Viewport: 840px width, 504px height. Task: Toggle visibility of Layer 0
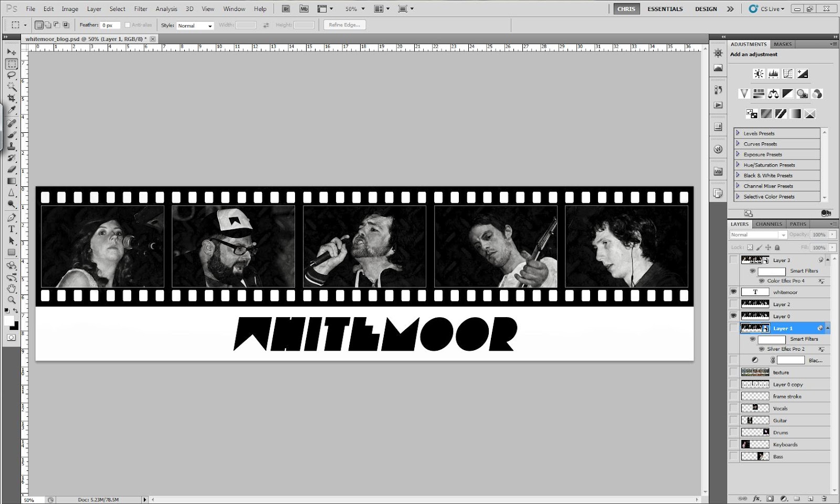pos(734,315)
